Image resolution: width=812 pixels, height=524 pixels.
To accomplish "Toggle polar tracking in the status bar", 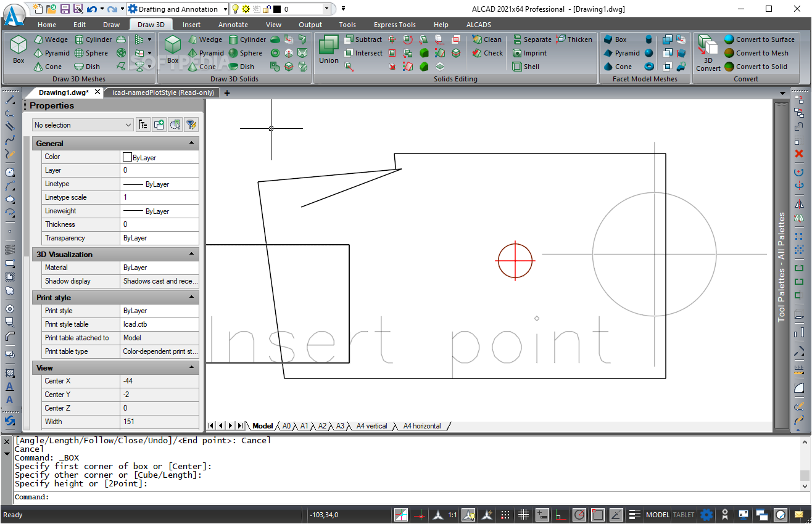I will point(579,515).
